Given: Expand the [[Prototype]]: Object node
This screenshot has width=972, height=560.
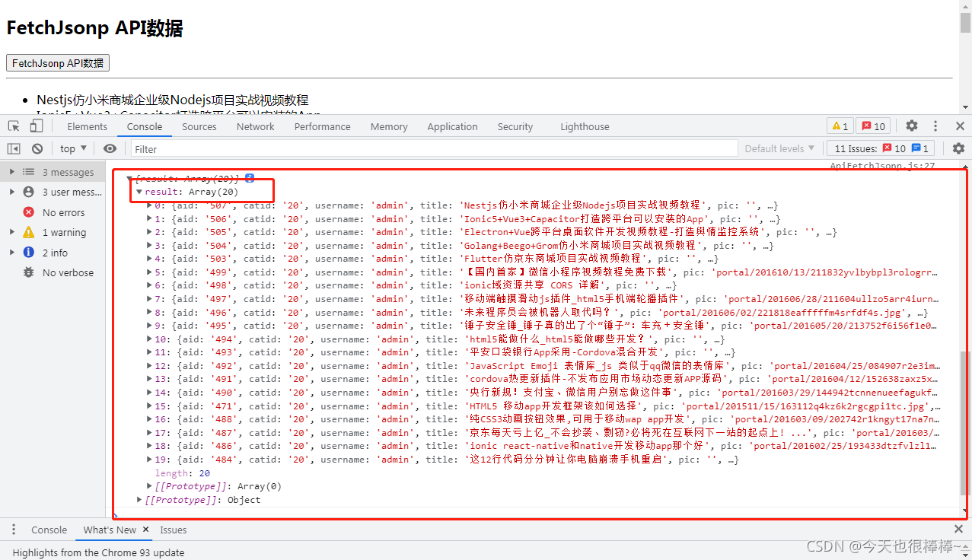Looking at the screenshot, I should 139,500.
